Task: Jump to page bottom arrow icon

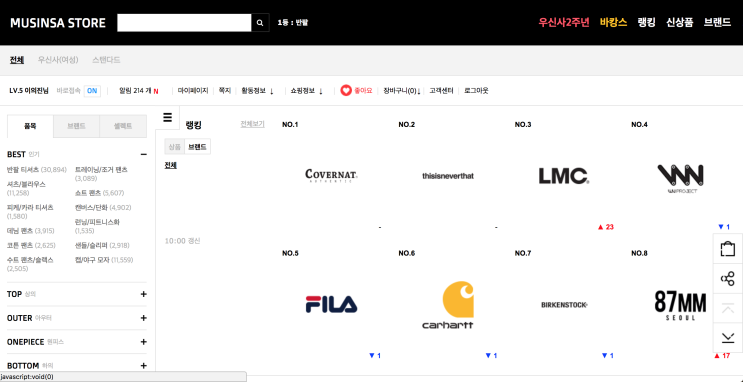Action: (x=727, y=338)
